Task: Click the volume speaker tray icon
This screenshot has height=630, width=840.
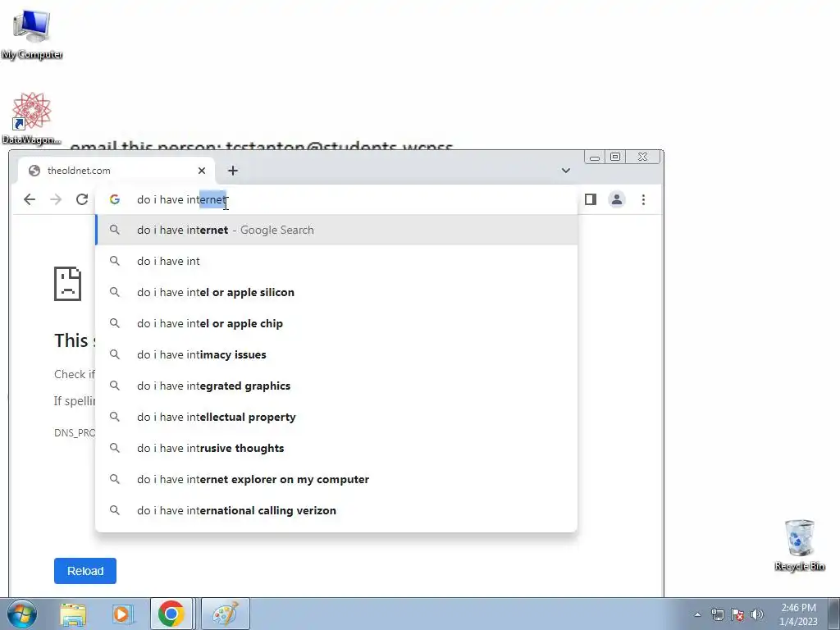Action: tap(757, 614)
